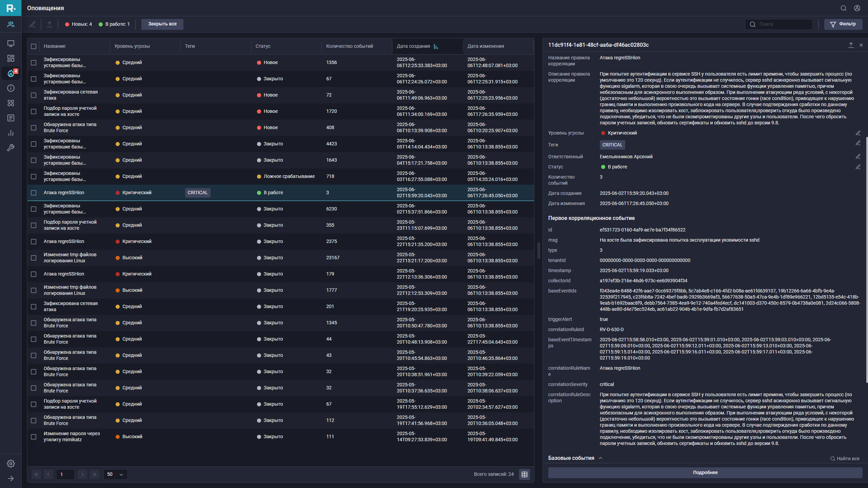Sort by Дата изменения column header
Viewport: 868px width, 488px height.
tap(486, 46)
